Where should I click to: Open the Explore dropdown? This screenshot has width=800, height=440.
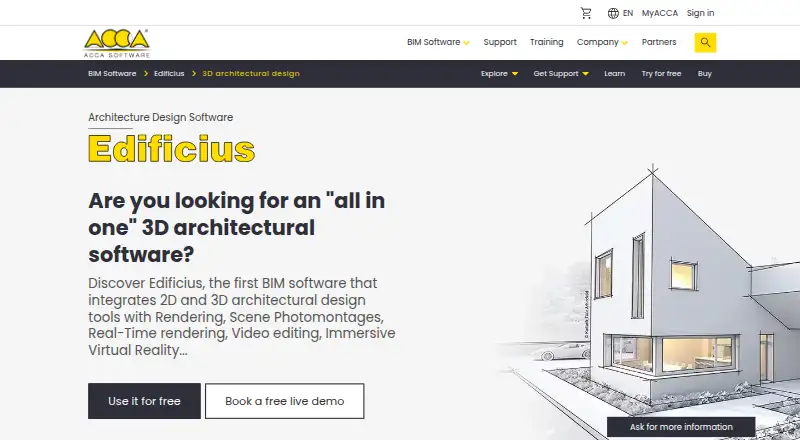click(499, 74)
